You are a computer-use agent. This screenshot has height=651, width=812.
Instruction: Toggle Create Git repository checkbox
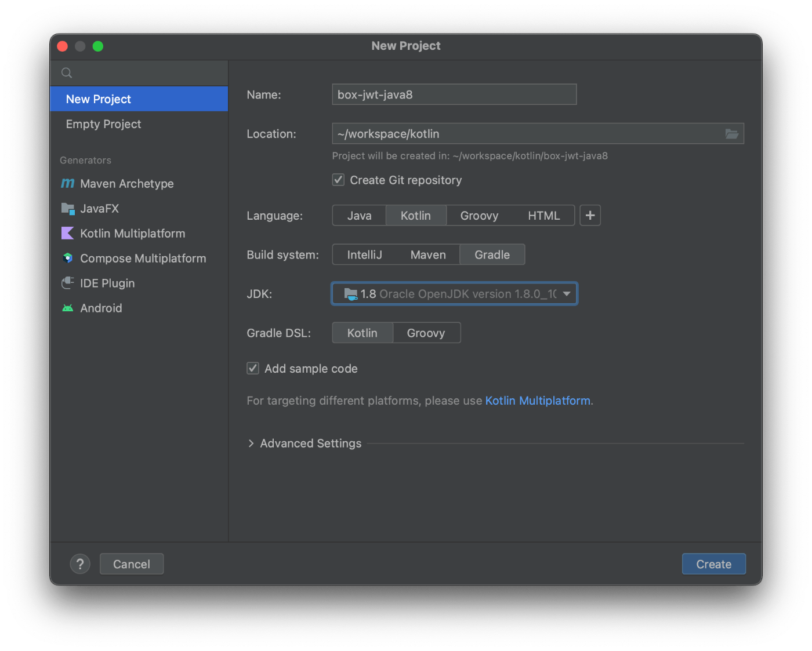(338, 180)
